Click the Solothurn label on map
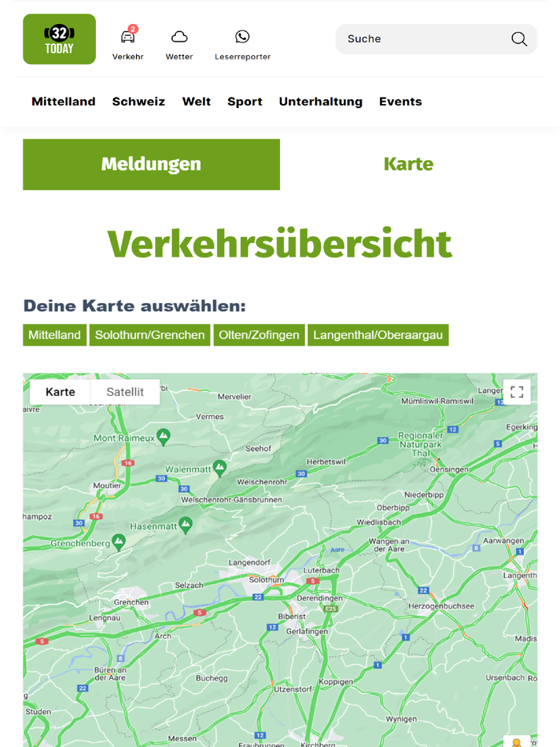The width and height of the screenshot is (560, 747). coord(266,580)
